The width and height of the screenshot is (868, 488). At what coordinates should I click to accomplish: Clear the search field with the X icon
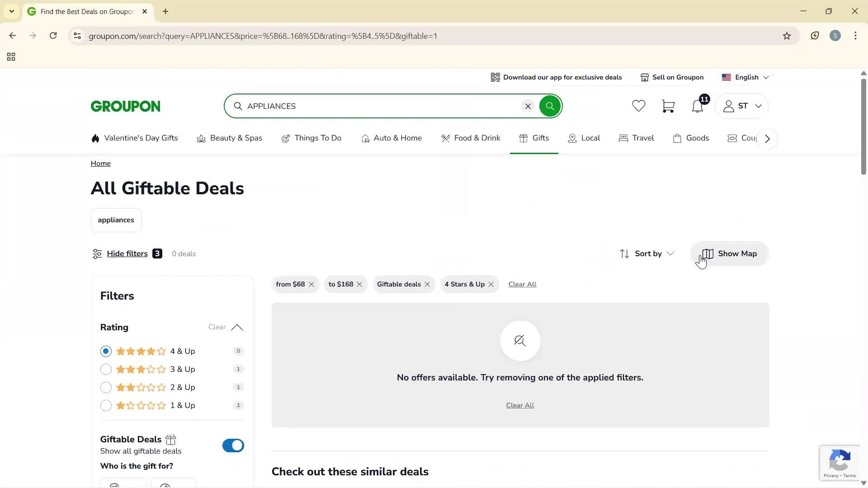point(528,106)
